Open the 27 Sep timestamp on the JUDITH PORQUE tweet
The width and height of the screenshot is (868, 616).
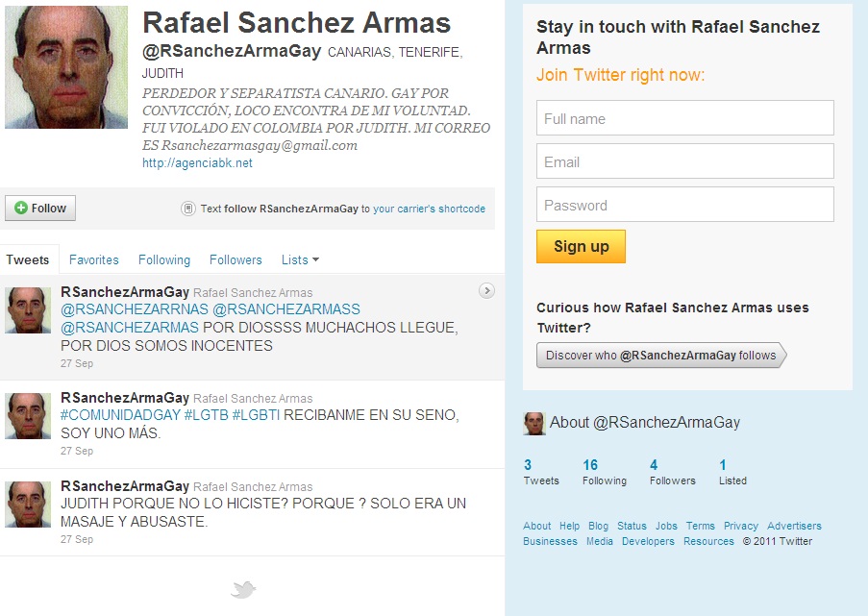pyautogui.click(x=77, y=539)
